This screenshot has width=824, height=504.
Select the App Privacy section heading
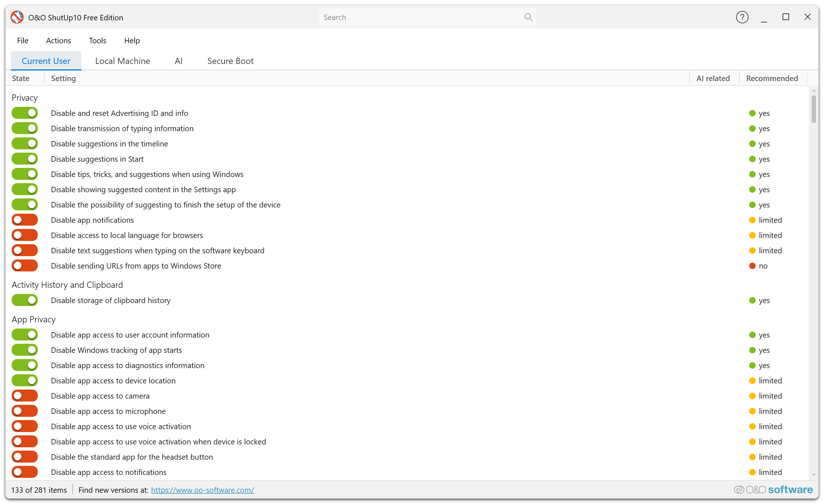pyautogui.click(x=34, y=319)
